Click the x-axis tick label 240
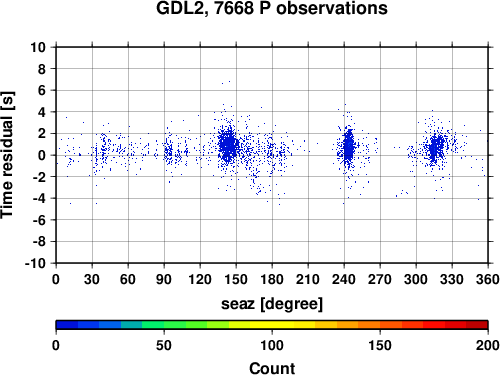 pyautogui.click(x=344, y=279)
